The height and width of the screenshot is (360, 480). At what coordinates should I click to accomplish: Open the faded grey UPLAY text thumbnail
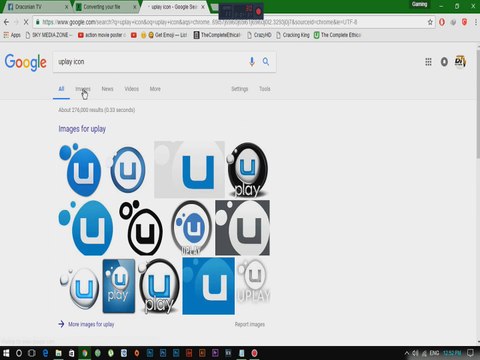pos(253,282)
